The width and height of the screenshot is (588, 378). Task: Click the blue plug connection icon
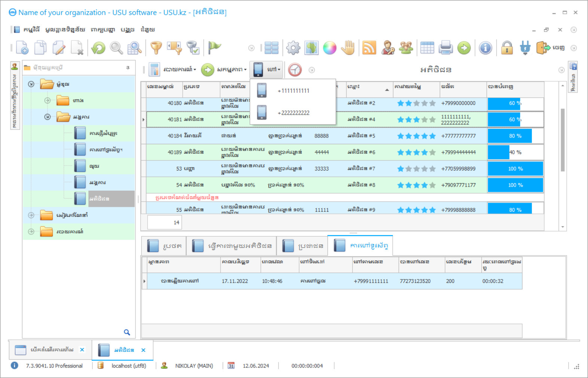pos(525,48)
